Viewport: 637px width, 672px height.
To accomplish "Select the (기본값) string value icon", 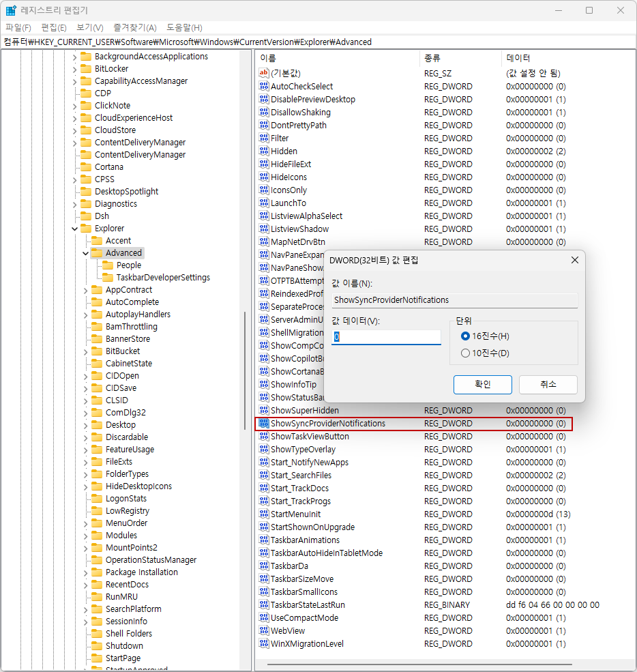I will click(264, 73).
